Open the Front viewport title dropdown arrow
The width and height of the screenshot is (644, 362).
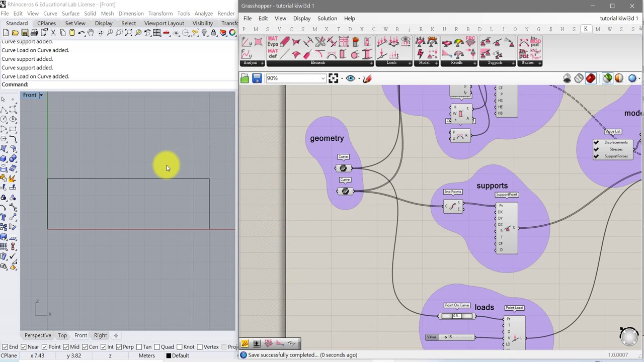(41, 95)
